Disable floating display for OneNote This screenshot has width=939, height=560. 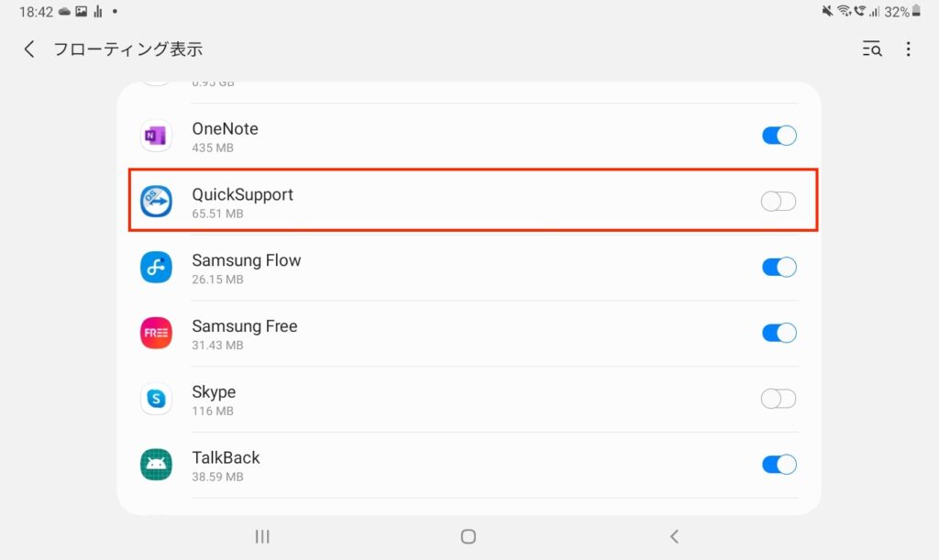point(779,136)
